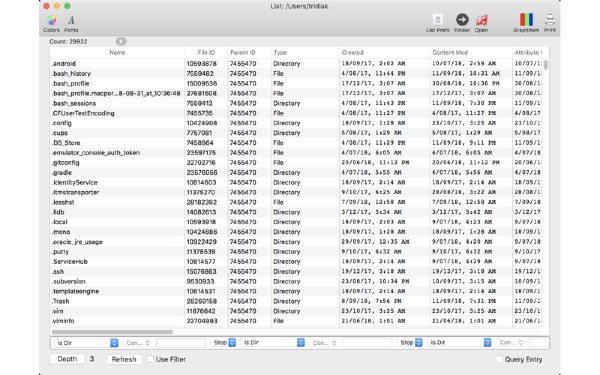Select the .templateengine row
Image resolution: width=600 pixels, height=375 pixels.
pyautogui.click(x=297, y=291)
